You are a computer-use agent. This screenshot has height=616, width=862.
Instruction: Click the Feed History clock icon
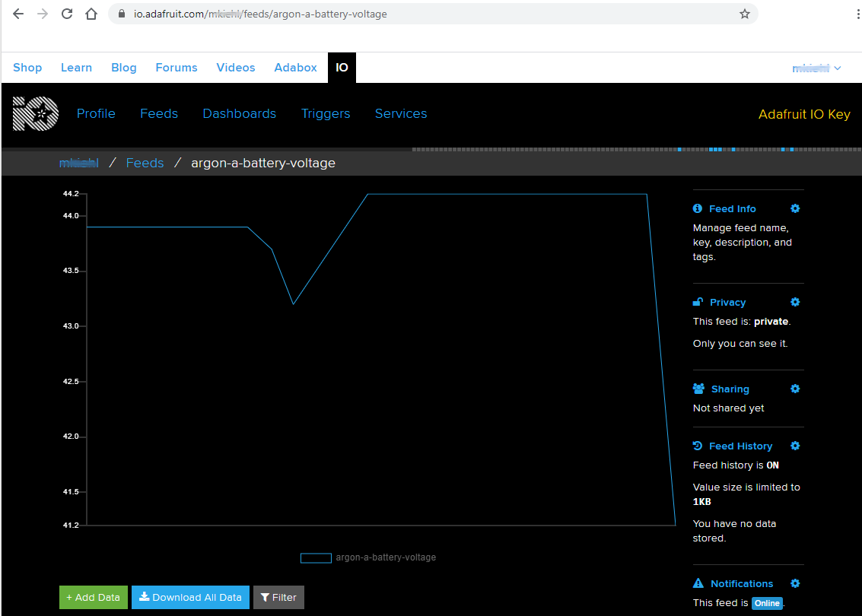[x=698, y=446]
